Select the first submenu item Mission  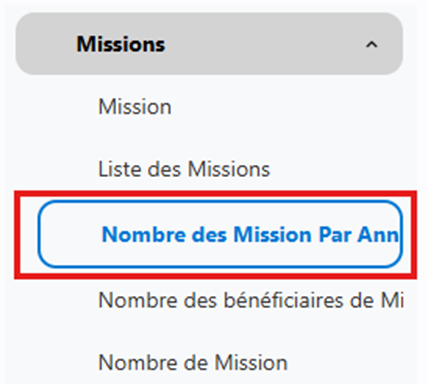(135, 107)
